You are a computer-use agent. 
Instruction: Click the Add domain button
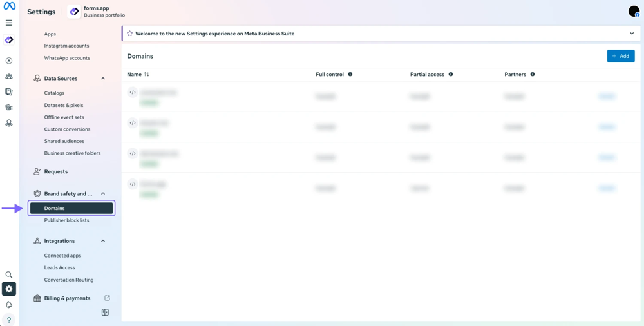click(x=621, y=56)
